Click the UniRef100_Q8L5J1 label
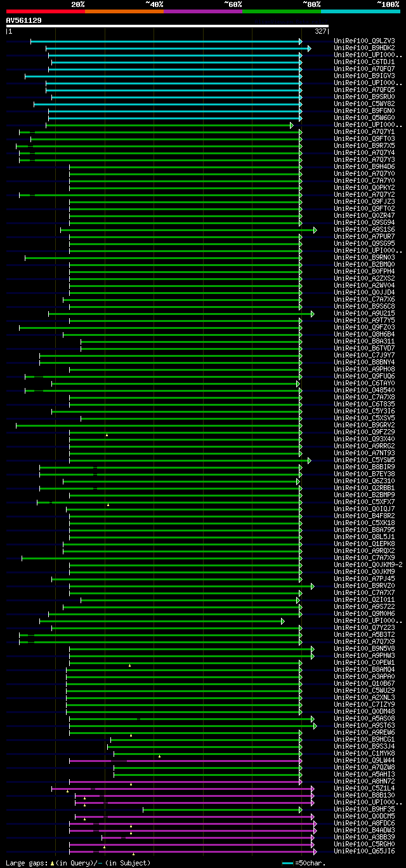406x868 pixels. (x=364, y=537)
